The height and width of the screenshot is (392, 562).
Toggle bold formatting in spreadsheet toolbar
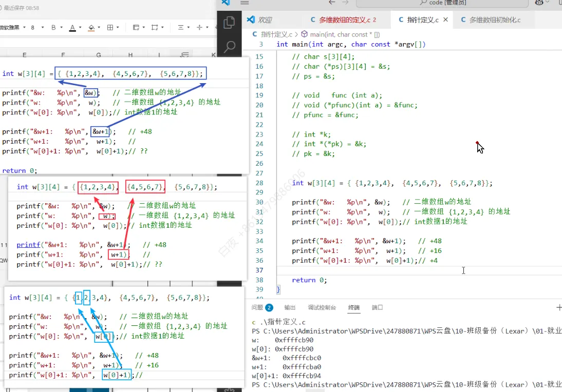pyautogui.click(x=54, y=28)
